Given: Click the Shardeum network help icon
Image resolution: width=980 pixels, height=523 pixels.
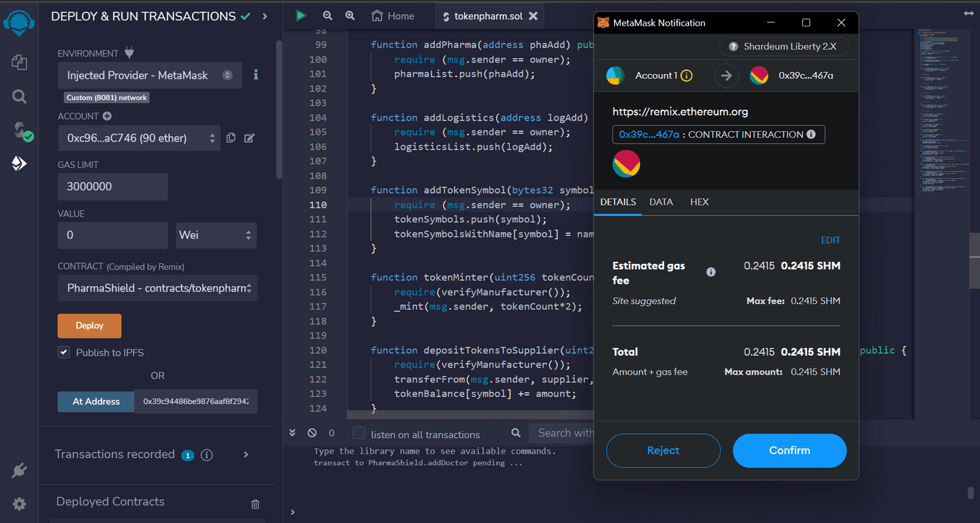Looking at the screenshot, I should [734, 47].
